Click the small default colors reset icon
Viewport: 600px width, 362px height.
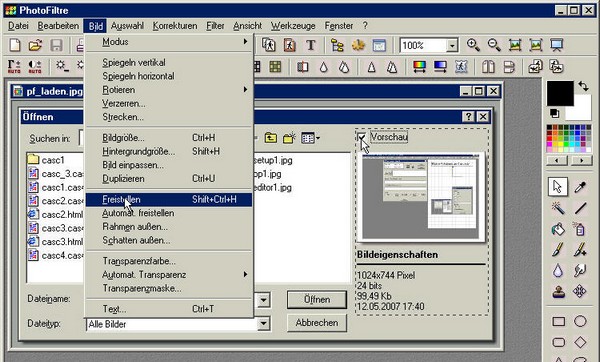(x=554, y=113)
